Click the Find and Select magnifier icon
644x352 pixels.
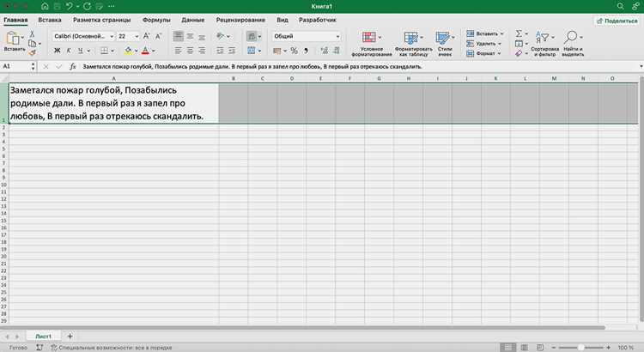pyautogui.click(x=570, y=37)
